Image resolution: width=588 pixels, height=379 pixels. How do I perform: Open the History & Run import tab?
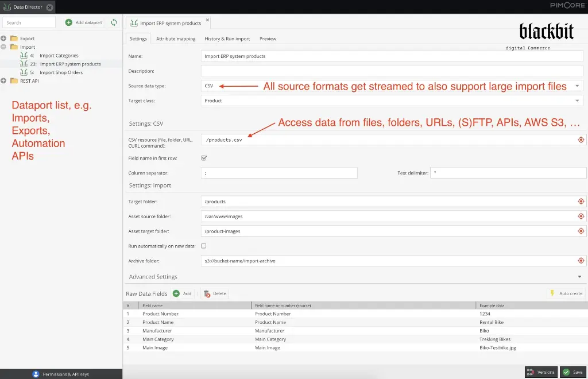pos(227,38)
